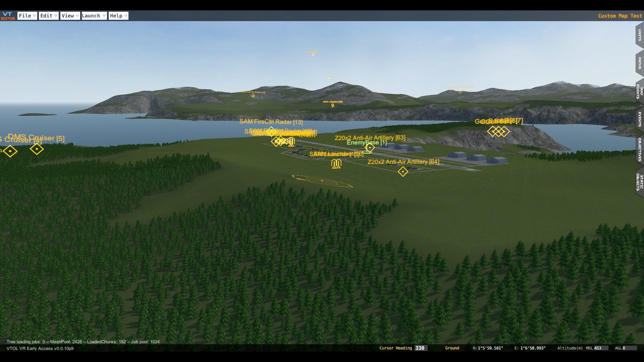Select the Z20x2 Anti-Air Artillery [64] unit marker
The width and height of the screenshot is (644, 362).
403,172
